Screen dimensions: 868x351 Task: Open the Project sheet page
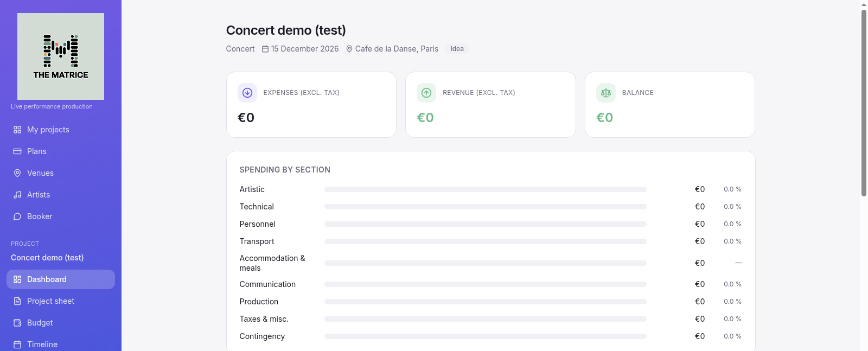(x=61, y=301)
